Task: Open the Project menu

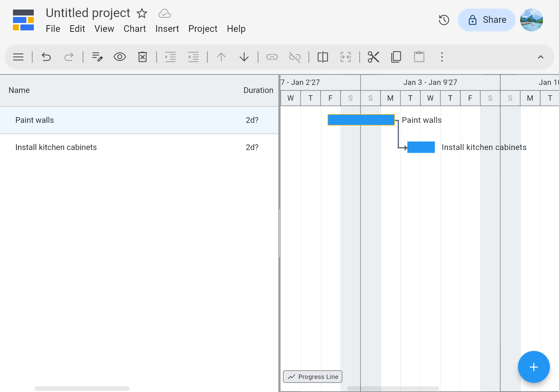Action: (203, 29)
